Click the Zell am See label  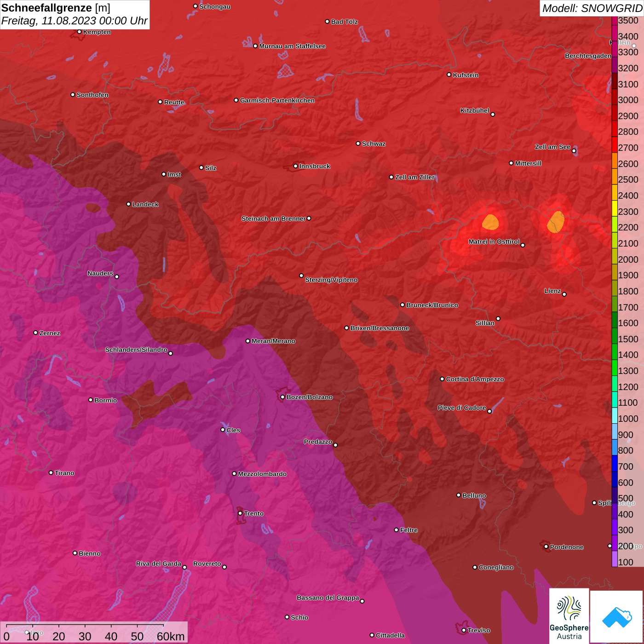552,147
